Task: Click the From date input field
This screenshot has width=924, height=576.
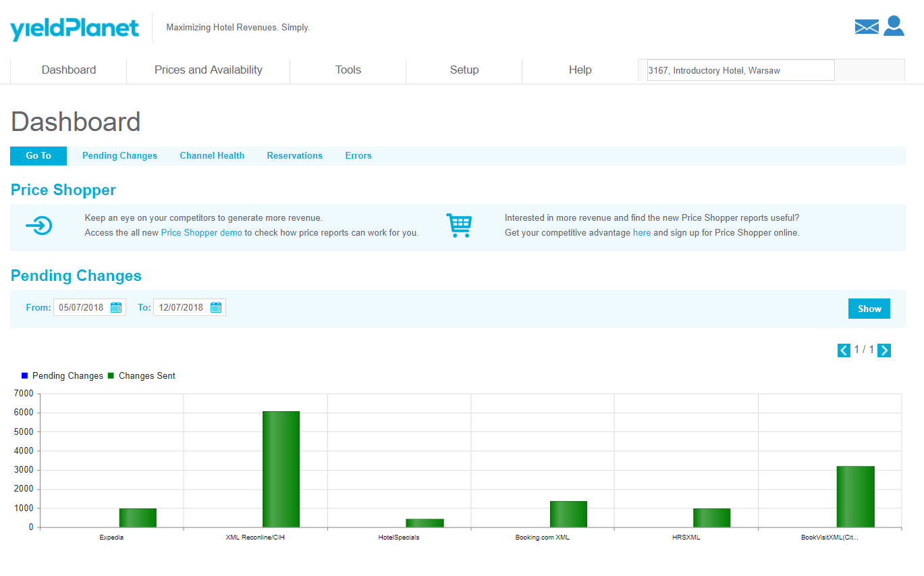Action: 81,308
